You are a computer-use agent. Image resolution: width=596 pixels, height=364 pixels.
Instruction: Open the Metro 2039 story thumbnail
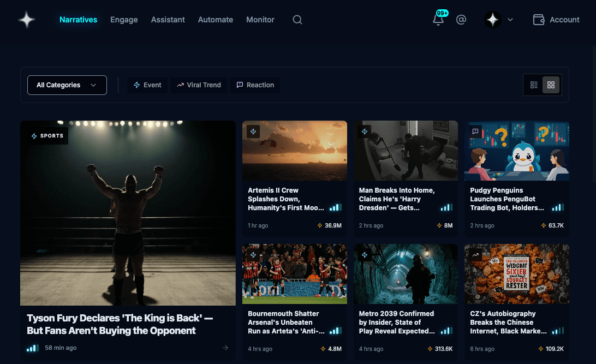[x=406, y=274]
